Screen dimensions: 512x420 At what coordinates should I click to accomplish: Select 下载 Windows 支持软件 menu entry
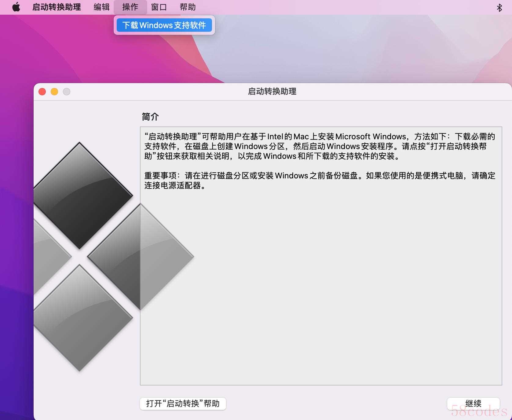tap(164, 25)
